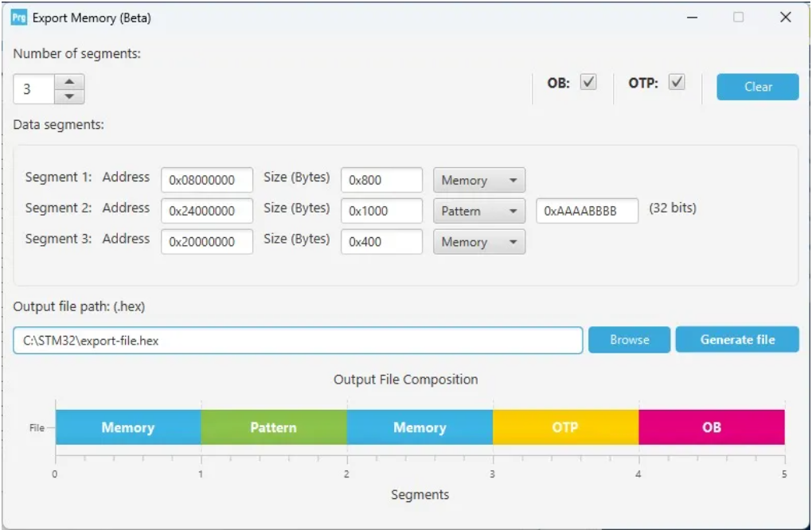Click the Prg application icon in title bar
The height and width of the screenshot is (530, 812).
tap(18, 18)
